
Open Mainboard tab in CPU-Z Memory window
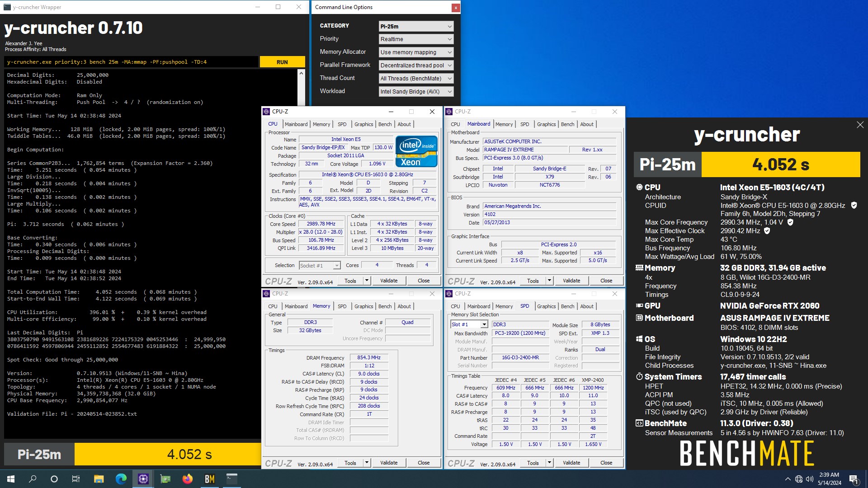click(296, 306)
